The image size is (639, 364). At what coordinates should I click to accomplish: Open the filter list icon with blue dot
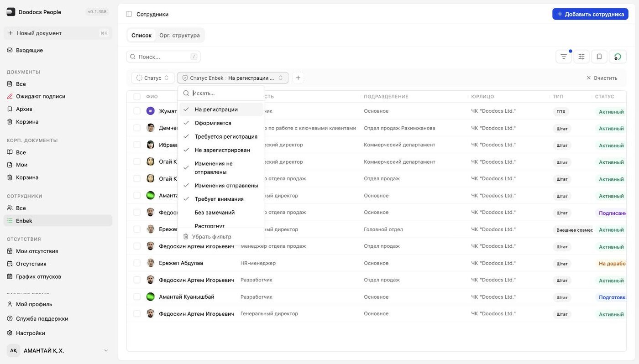564,57
